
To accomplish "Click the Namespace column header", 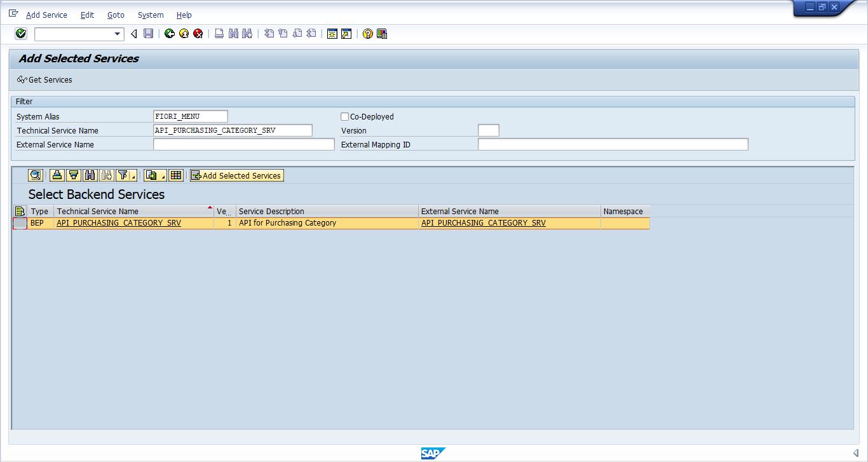I will 625,211.
